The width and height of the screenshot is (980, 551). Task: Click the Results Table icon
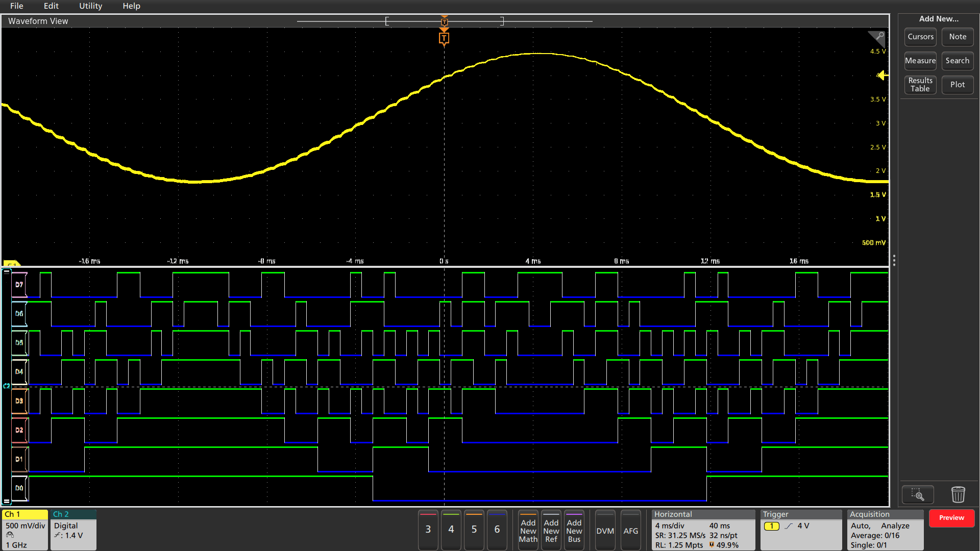pos(919,84)
